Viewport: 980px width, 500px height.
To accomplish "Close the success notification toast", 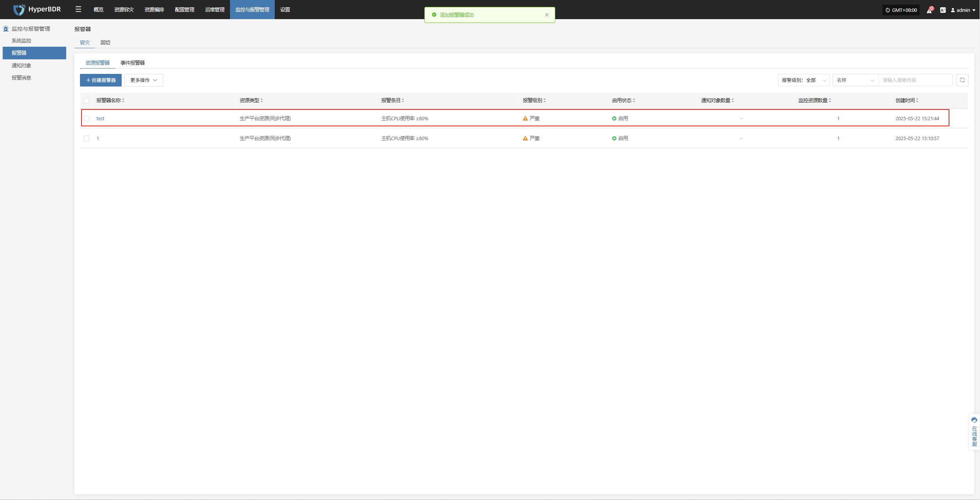I will pyautogui.click(x=547, y=15).
